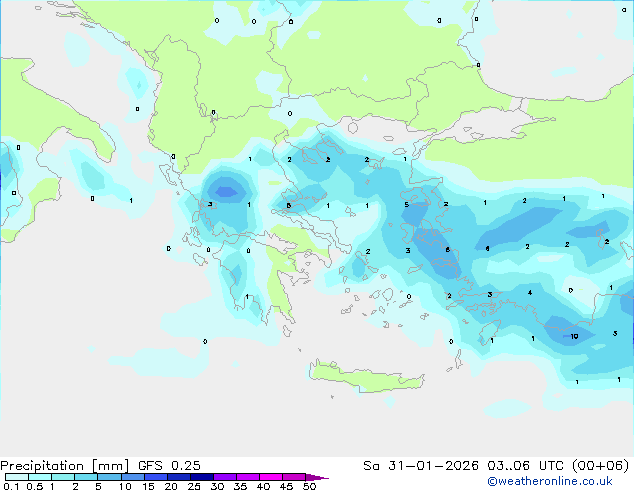Click the 0.1–0.5 mm legend swatch
This screenshot has height=490, width=634.
(17, 477)
